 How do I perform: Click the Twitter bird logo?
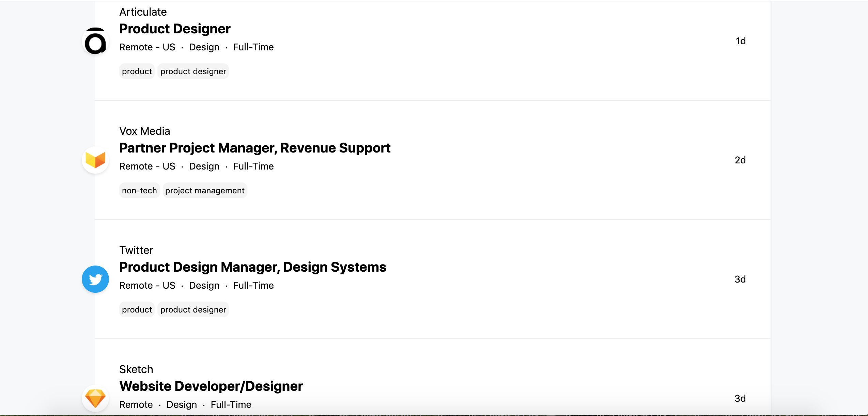click(x=95, y=279)
